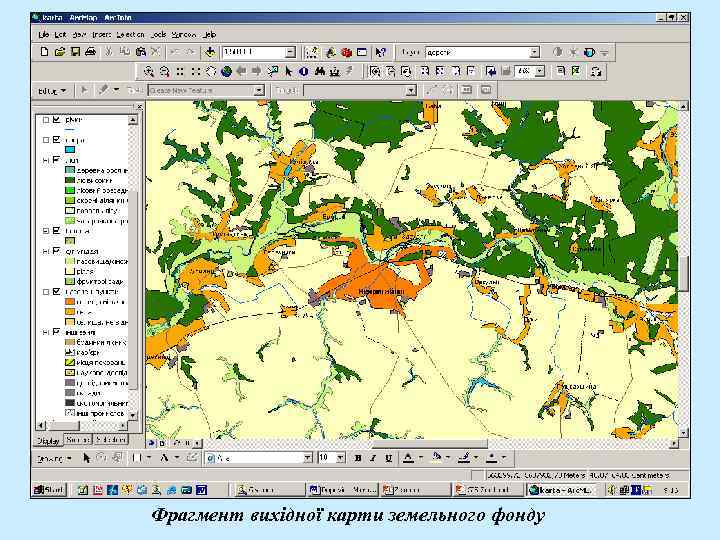Toggle the layer with the single tan swatch
Viewport: 720px width, 540px height.
tap(55, 229)
